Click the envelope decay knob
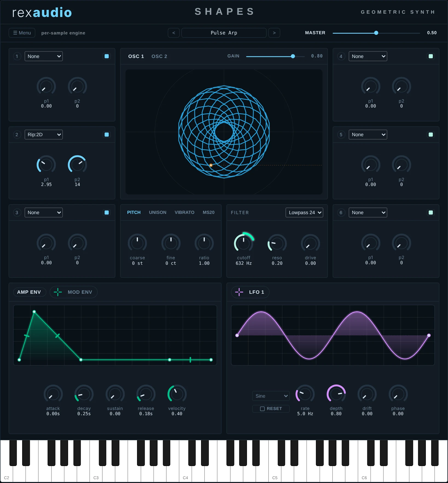This screenshot has width=448, height=483. (84, 394)
